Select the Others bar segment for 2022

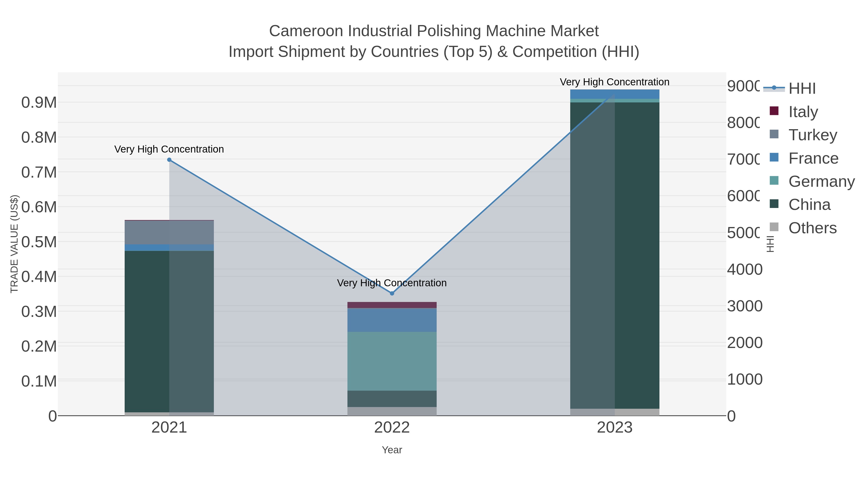pyautogui.click(x=392, y=411)
